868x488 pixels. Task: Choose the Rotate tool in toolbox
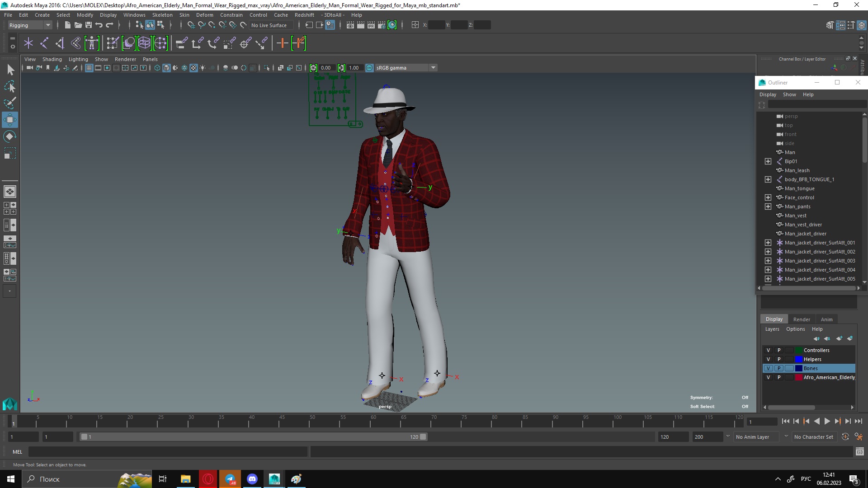(10, 136)
